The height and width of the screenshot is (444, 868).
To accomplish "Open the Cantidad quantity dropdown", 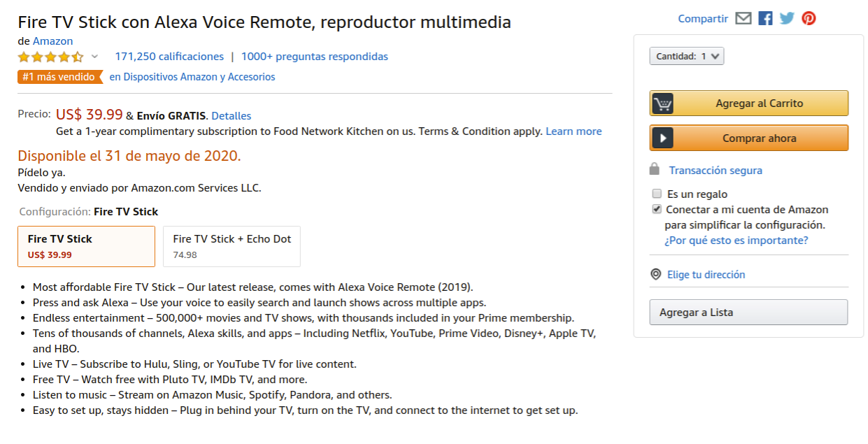I will coord(687,55).
